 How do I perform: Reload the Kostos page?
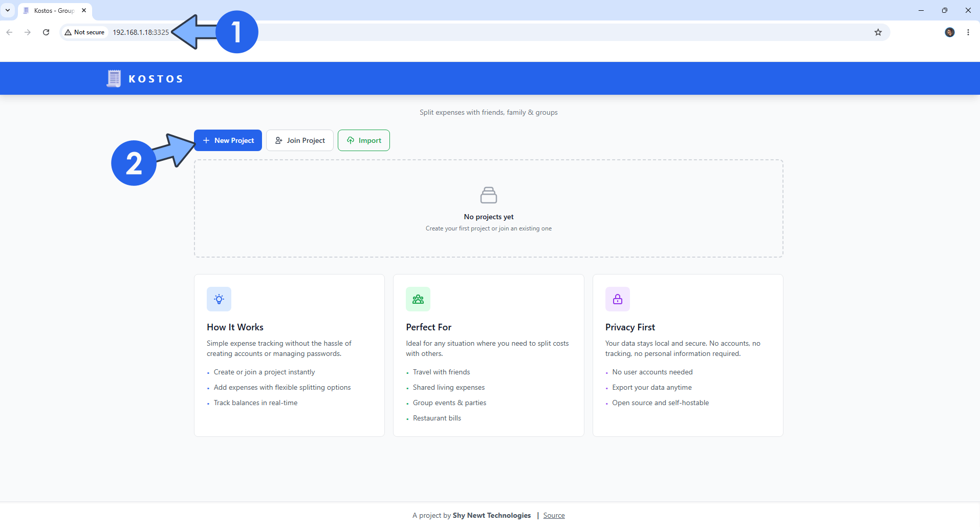pos(46,32)
